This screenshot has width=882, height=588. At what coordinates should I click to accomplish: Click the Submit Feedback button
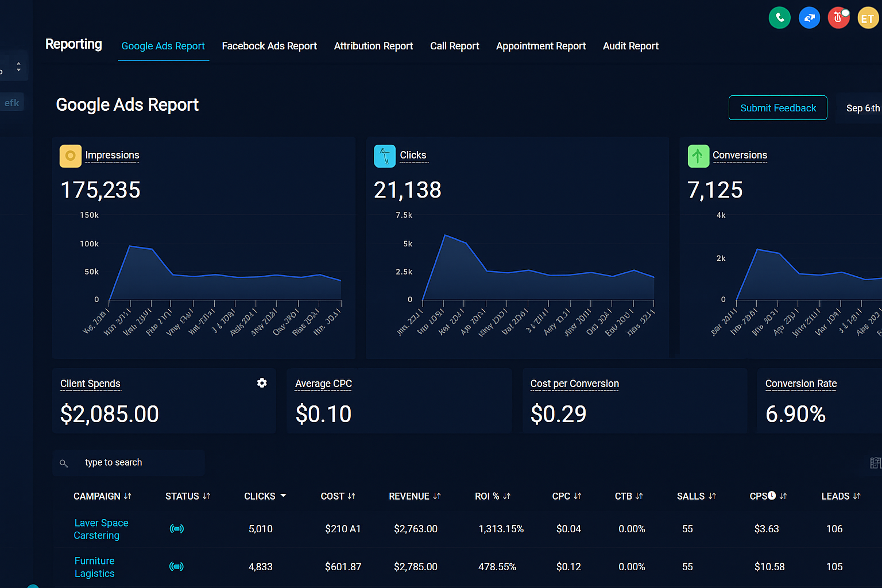[x=777, y=108]
